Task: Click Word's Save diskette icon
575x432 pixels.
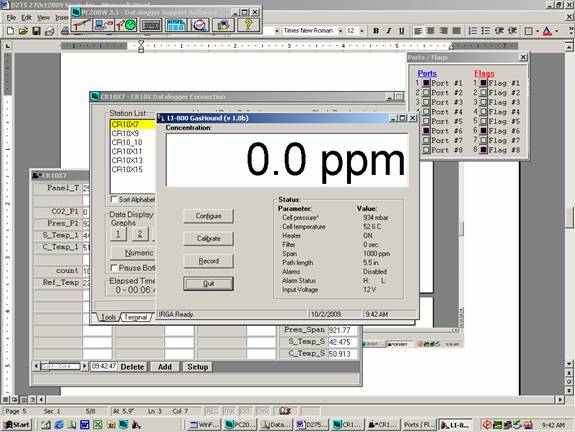Action: point(36,31)
